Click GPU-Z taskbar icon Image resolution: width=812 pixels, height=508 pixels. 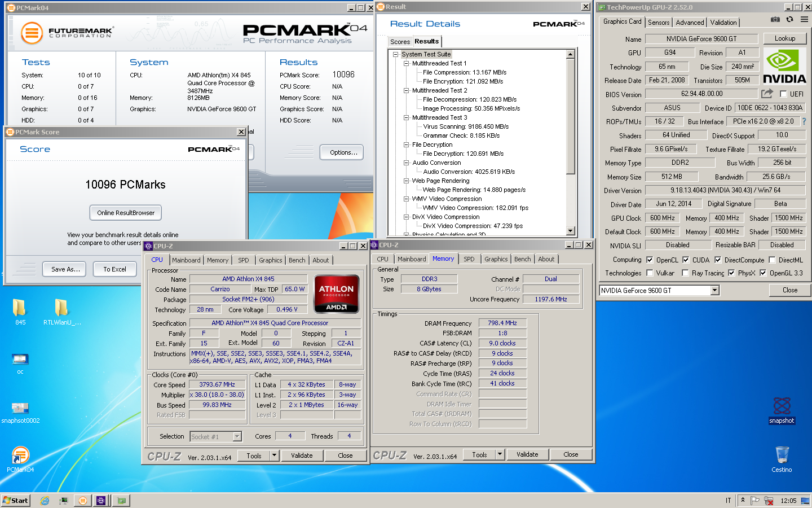click(x=121, y=501)
